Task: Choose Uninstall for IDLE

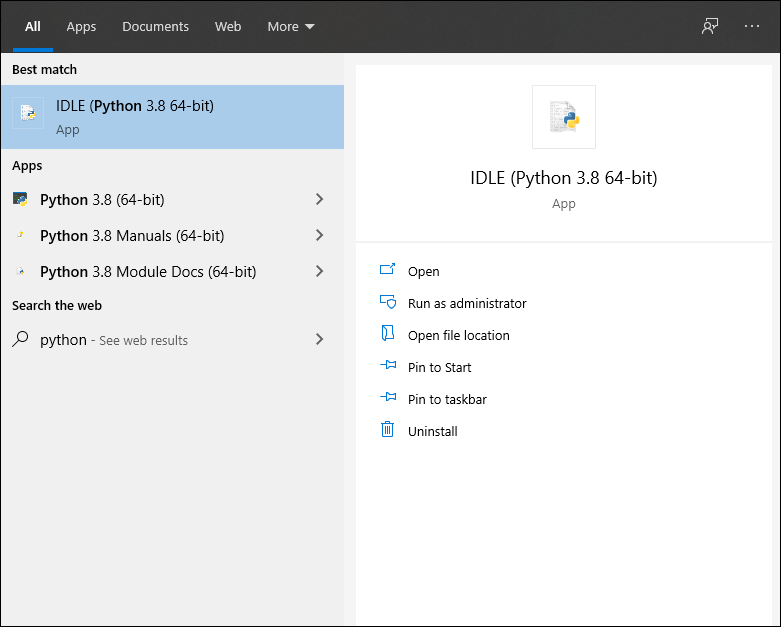Action: click(x=432, y=431)
